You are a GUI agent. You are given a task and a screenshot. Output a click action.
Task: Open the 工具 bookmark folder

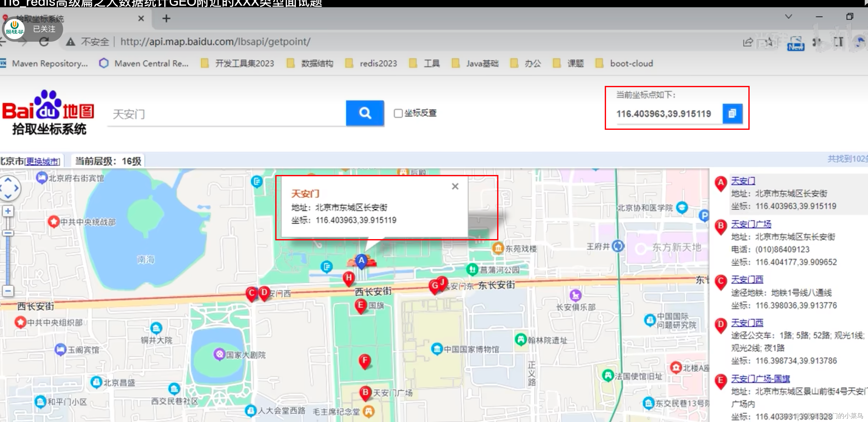click(424, 63)
